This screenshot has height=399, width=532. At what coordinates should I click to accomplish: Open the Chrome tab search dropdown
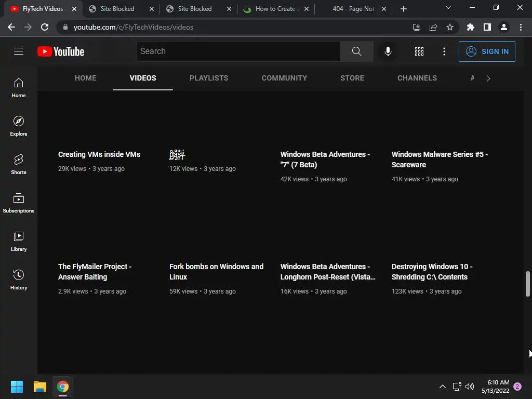point(448,7)
